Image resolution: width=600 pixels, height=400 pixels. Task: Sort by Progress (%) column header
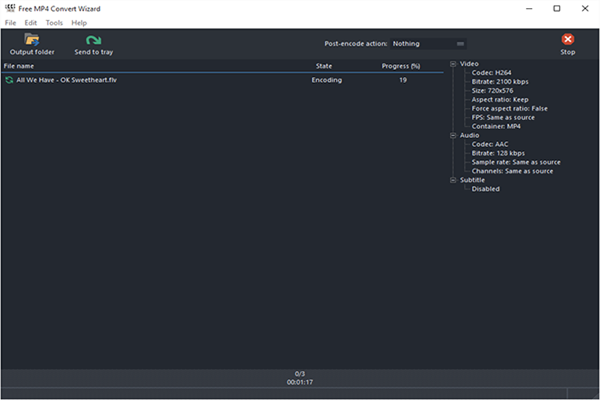[x=401, y=66]
